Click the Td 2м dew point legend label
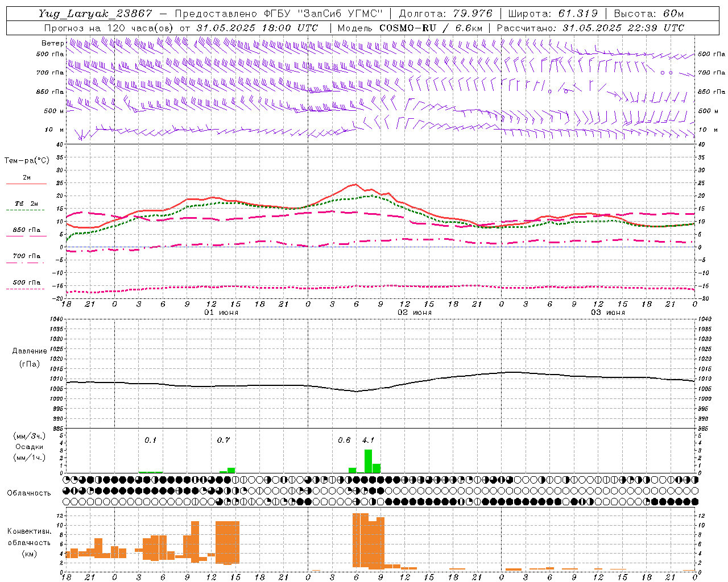Screen dimensions: 728x582 point(26,203)
